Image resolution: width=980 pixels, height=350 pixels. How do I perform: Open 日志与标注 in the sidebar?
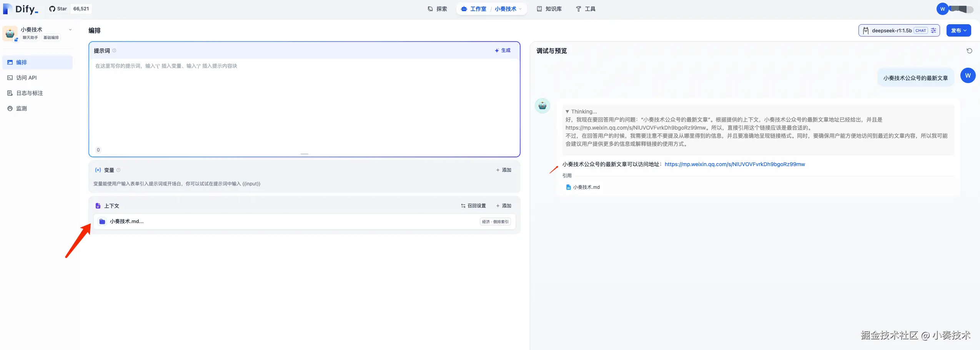pyautogui.click(x=37, y=93)
